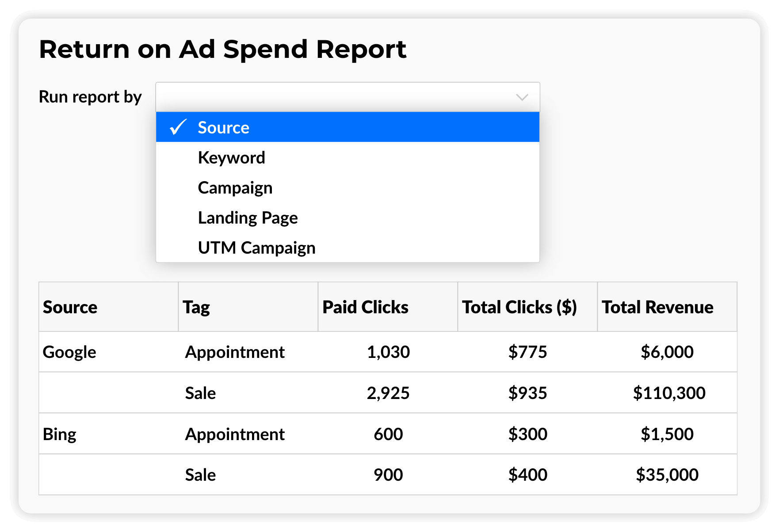779x532 pixels.
Task: Click the $35,000 revenue cell
Action: 667,475
